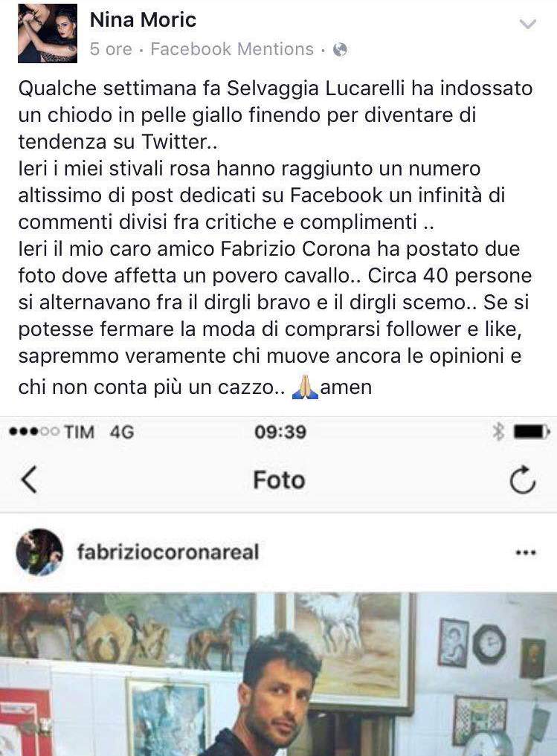Viewport: 557px width, 756px height.
Task: Click the '5 ore' timestamp
Action: (x=111, y=49)
